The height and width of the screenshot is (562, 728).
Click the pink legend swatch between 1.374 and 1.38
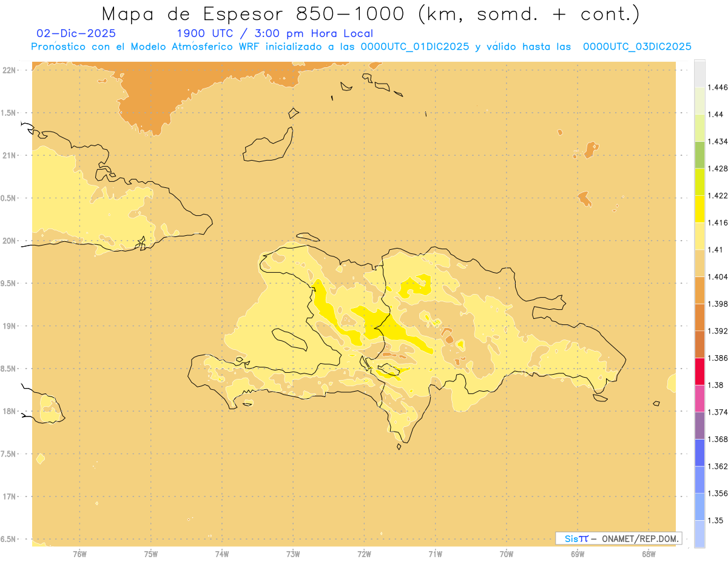coord(699,398)
